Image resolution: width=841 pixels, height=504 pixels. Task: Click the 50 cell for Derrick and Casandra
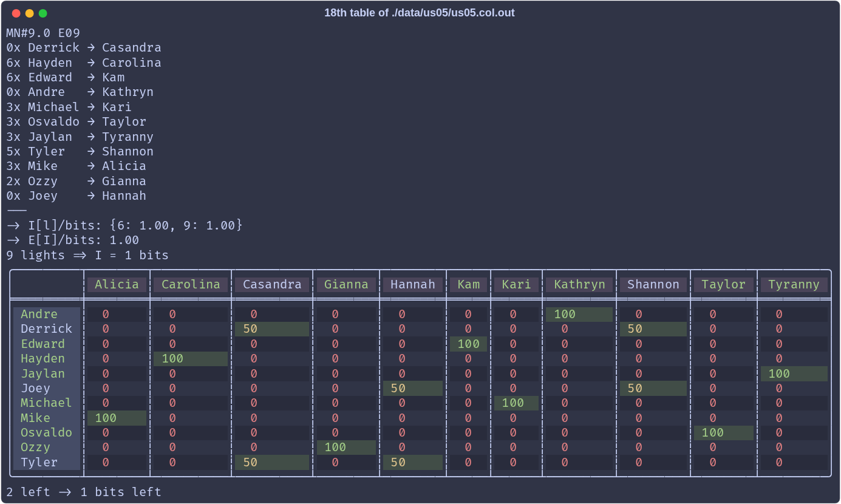coord(272,329)
